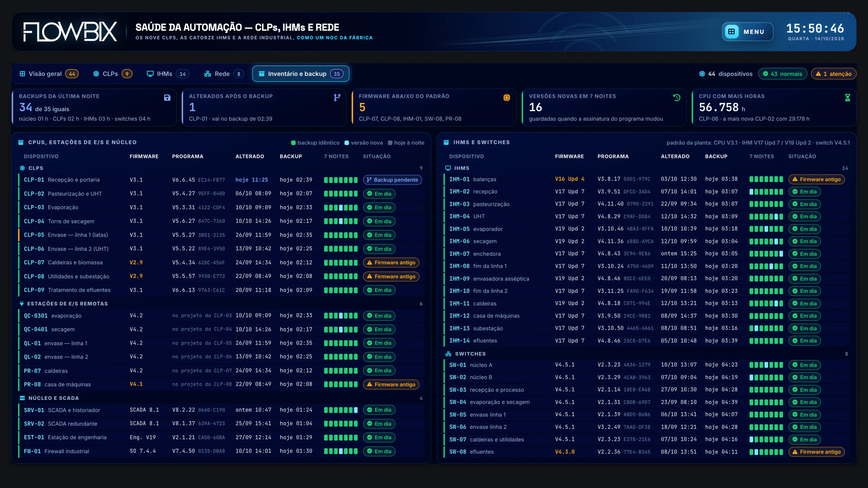Click hoje 11:25 altered time for CLP-01
This screenshot has height=488, width=868.
click(x=252, y=180)
